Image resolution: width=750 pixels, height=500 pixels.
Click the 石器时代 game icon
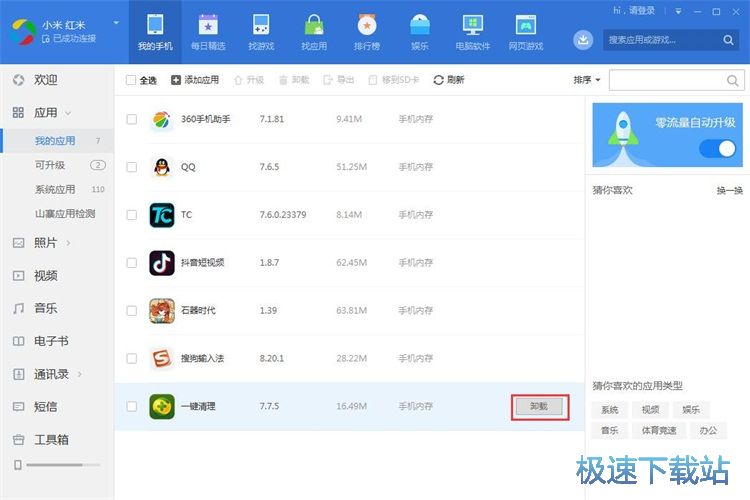pos(162,311)
